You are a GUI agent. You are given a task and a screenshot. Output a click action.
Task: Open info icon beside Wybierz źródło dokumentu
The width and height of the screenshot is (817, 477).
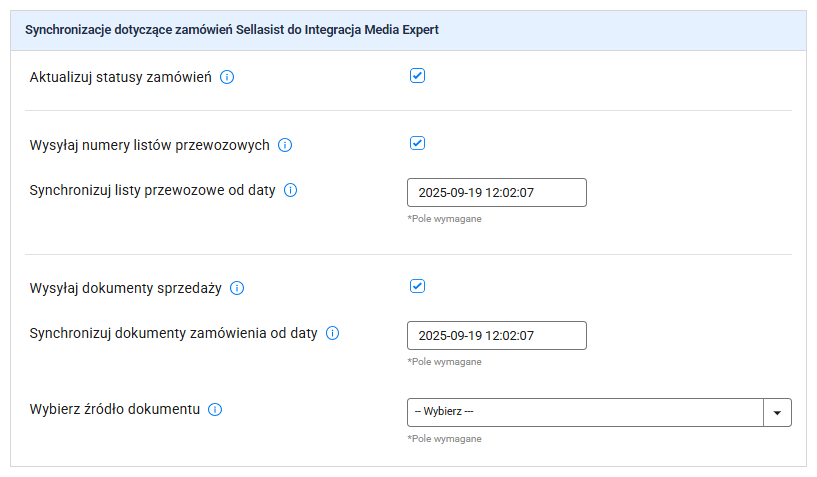click(x=215, y=409)
